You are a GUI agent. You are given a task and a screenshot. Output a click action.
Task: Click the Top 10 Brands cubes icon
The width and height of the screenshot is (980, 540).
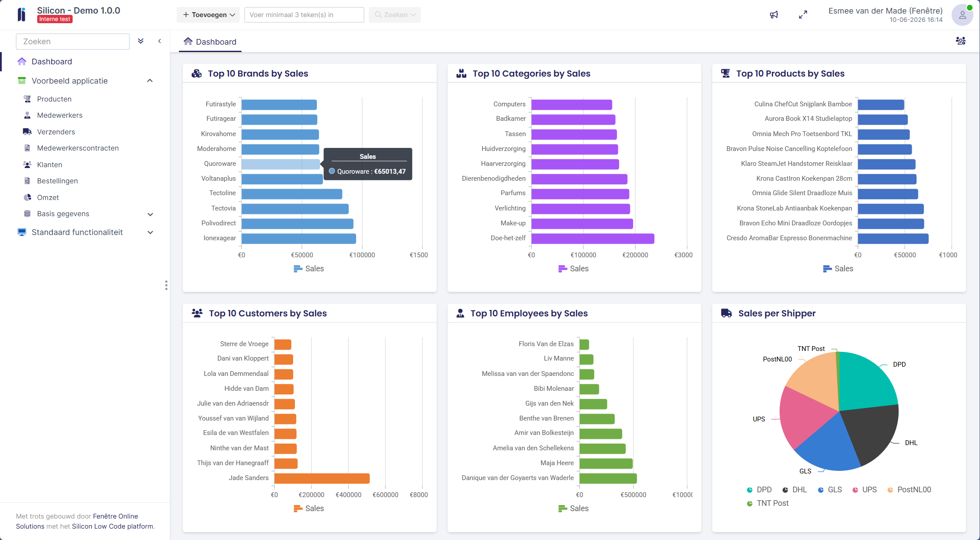click(196, 74)
